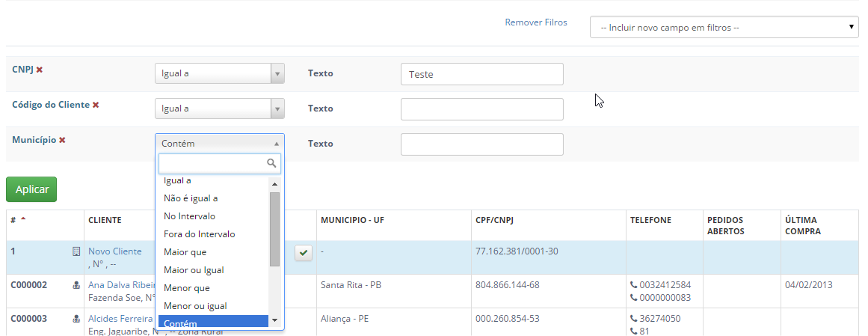Click the dropdown list scrollbar down arrow
The image size is (868, 336).
click(x=274, y=320)
